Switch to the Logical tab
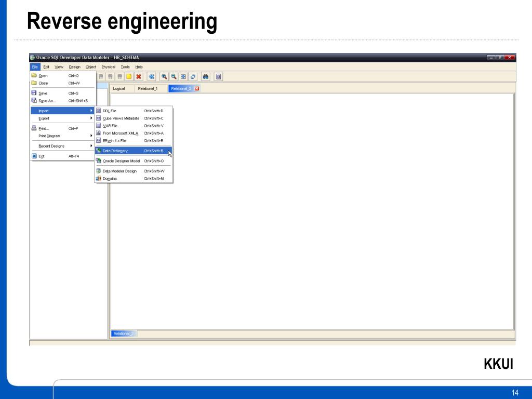Viewport: 532px width, 399px height. [x=119, y=88]
